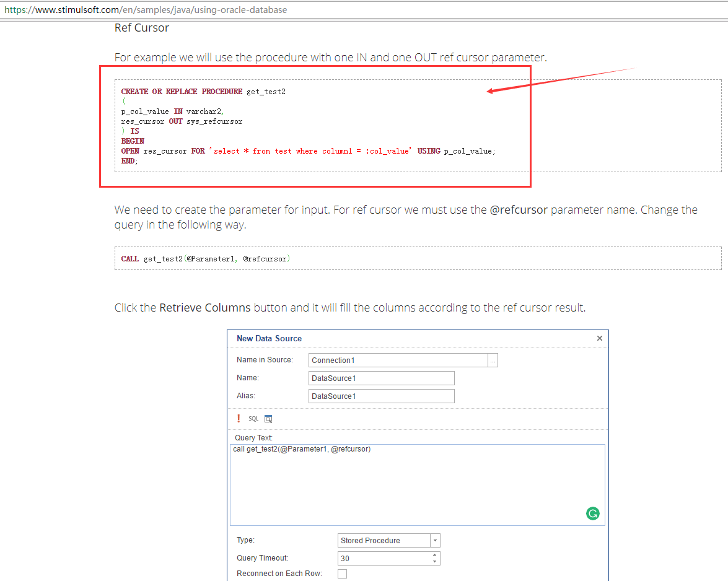
Task: Click the SQL icon above Query Text
Action: [x=253, y=419]
